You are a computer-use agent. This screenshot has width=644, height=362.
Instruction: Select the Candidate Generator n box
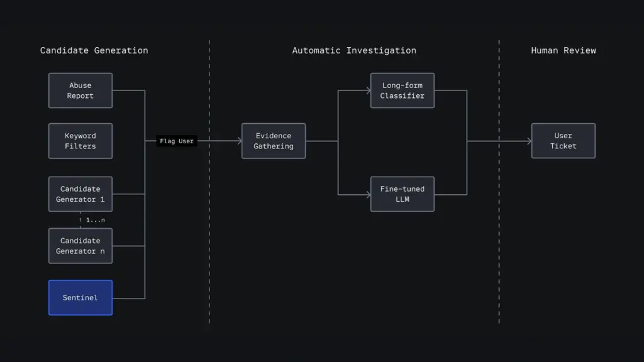(80, 246)
